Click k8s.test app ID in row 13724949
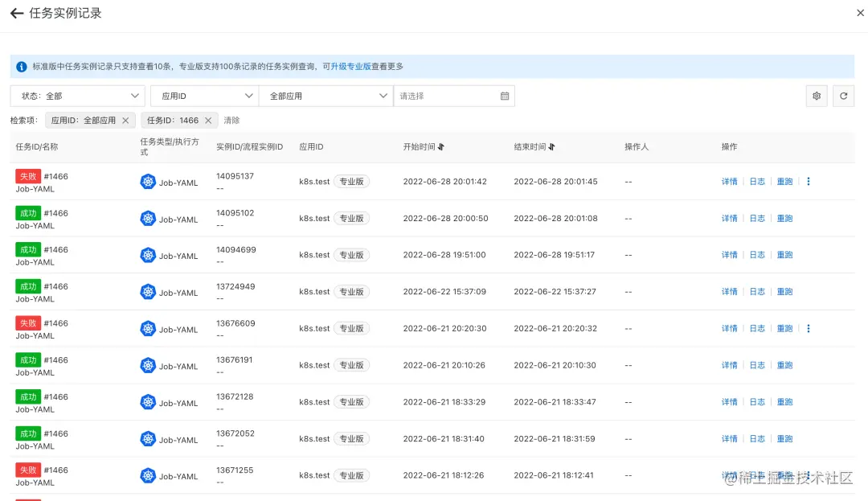 pyautogui.click(x=314, y=292)
